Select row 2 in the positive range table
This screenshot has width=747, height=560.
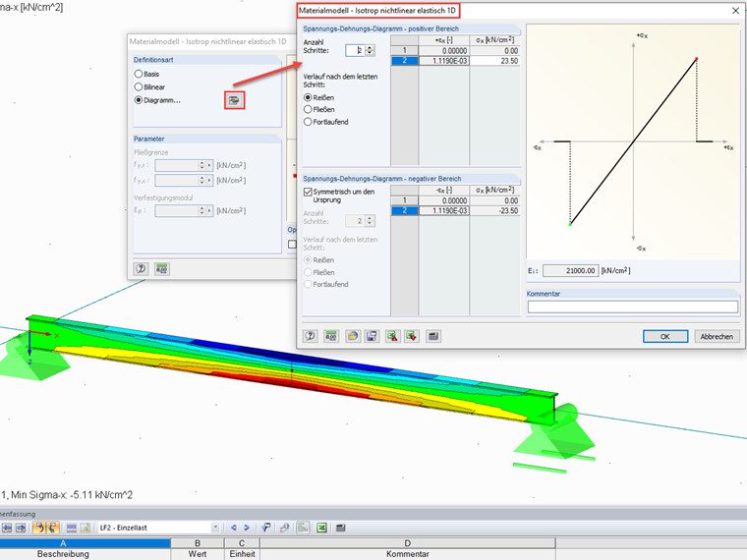pyautogui.click(x=405, y=61)
